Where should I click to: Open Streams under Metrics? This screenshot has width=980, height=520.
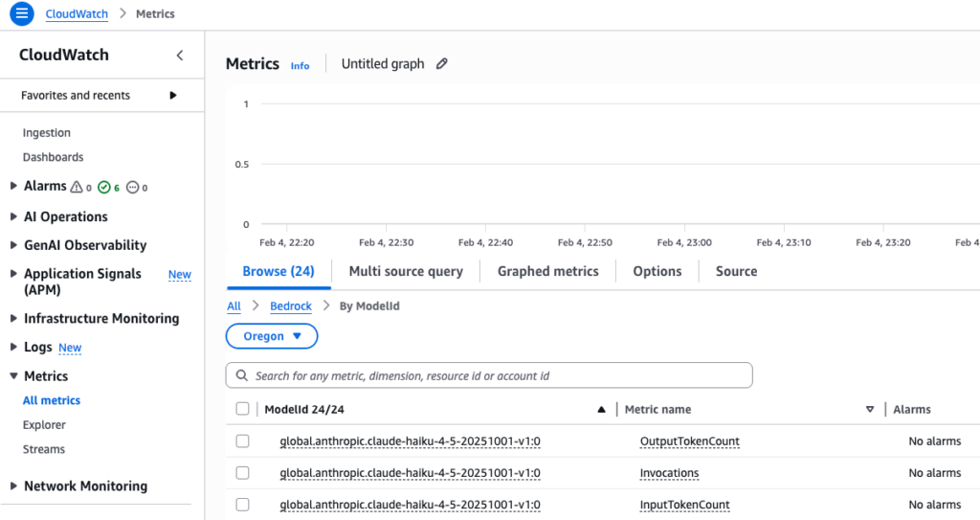44,449
